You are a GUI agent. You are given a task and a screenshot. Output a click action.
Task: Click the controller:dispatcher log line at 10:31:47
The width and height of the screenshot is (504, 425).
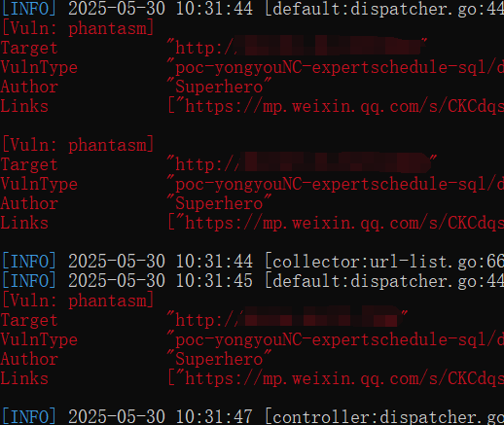(x=253, y=417)
